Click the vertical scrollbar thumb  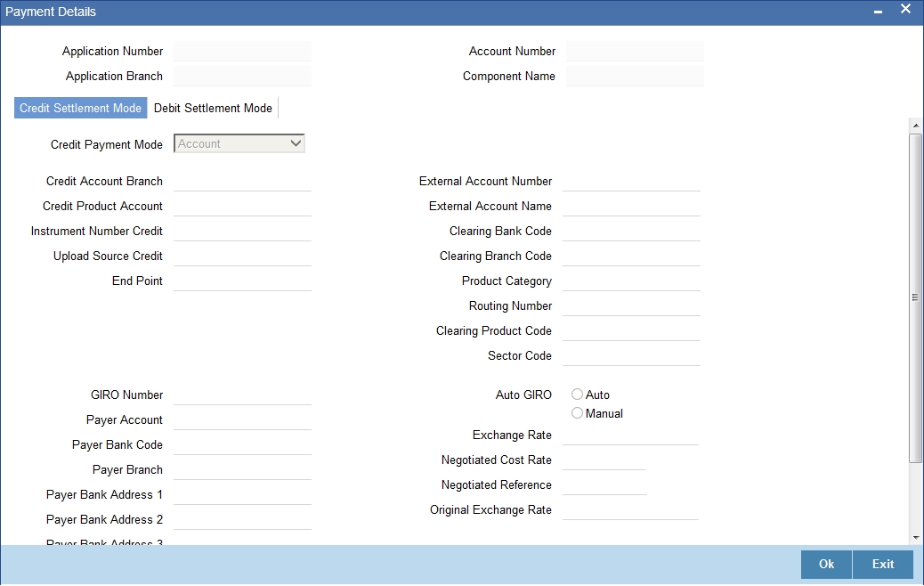(x=916, y=297)
